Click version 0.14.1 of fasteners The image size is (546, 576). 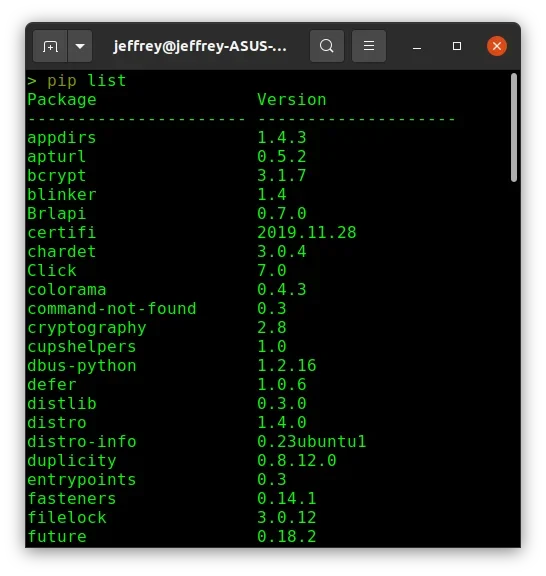coord(287,499)
